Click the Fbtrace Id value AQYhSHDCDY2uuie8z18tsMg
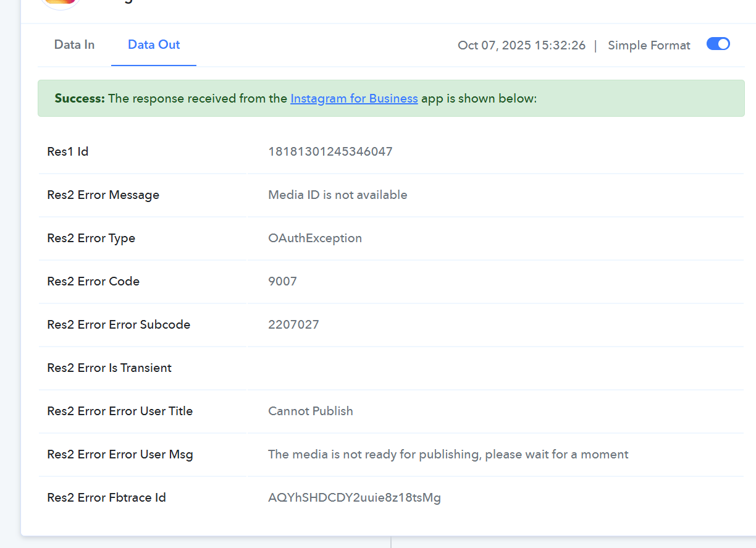756x548 pixels. point(354,498)
